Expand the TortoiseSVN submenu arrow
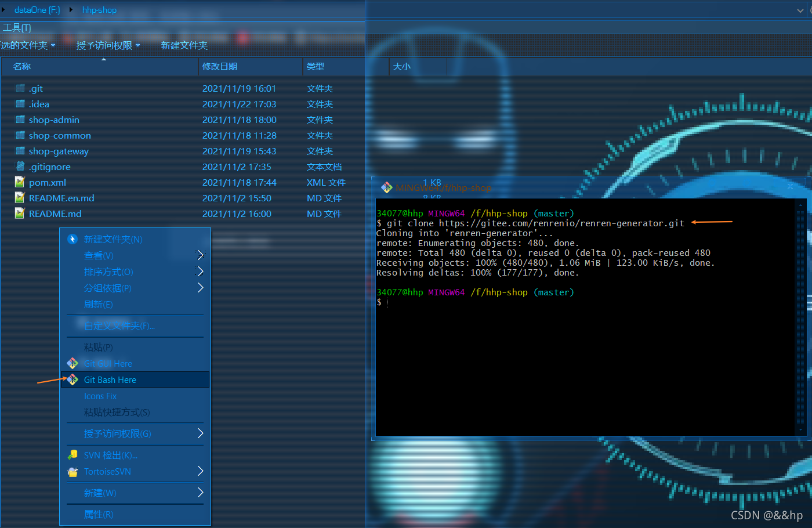This screenshot has width=812, height=528. (200, 471)
